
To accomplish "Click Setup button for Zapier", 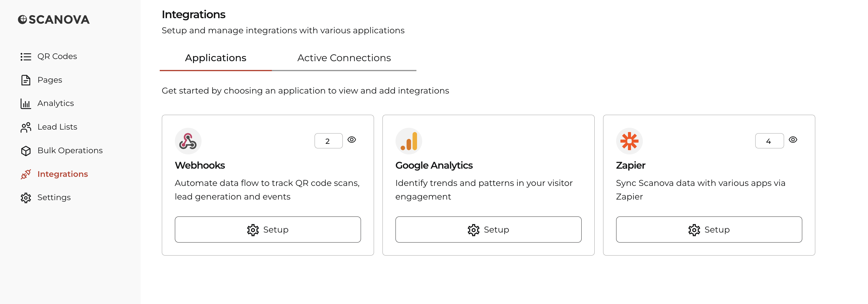I will [x=709, y=230].
